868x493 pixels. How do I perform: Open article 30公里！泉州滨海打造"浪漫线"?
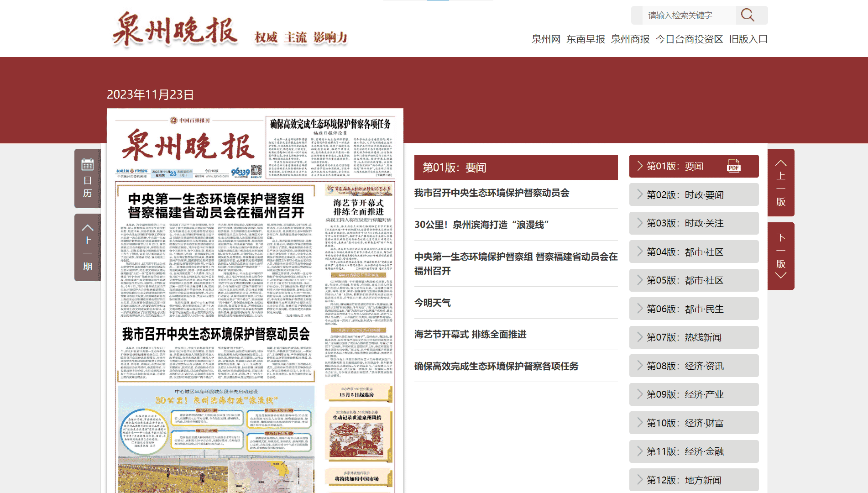point(481,225)
